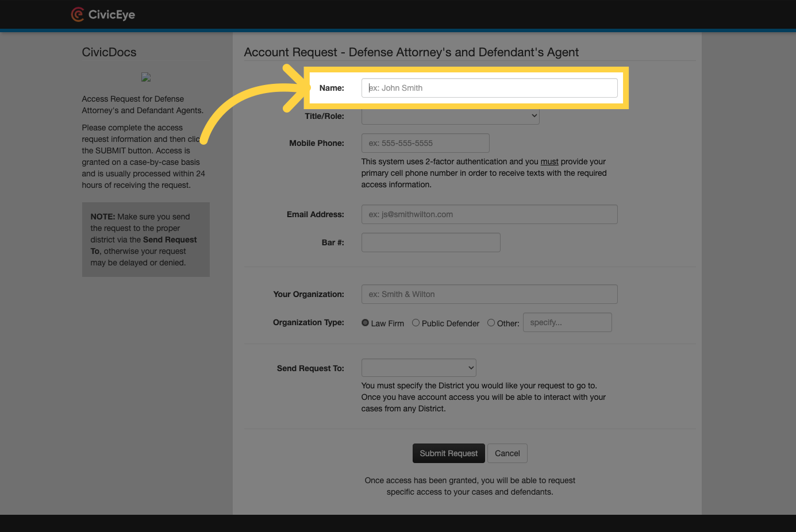796x532 pixels.
Task: Click the Mobile Phone label
Action: click(x=317, y=143)
